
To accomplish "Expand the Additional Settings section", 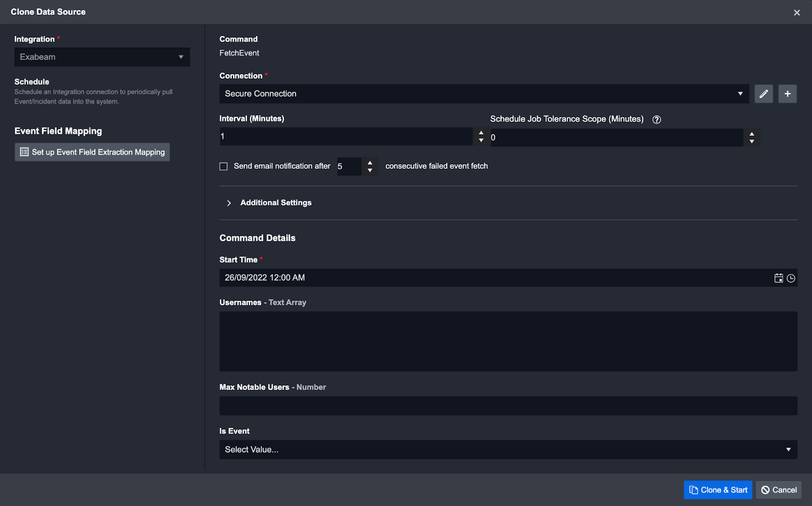I will (x=229, y=203).
